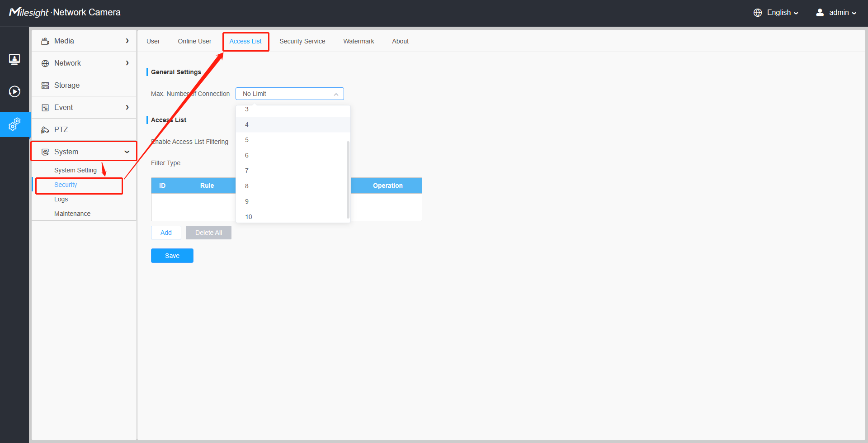This screenshot has width=868, height=443.
Task: Collapse the System menu chevron
Action: [x=127, y=152]
